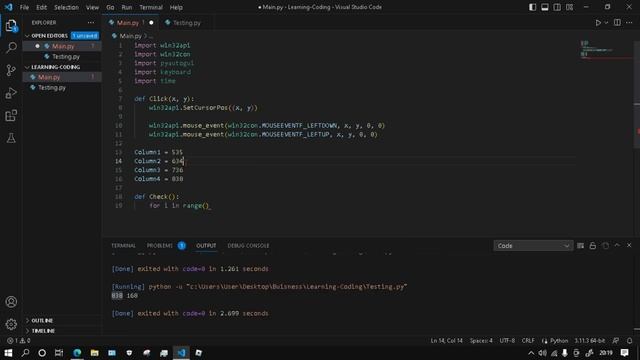
Task: Open the View menu
Action: [x=92, y=7]
